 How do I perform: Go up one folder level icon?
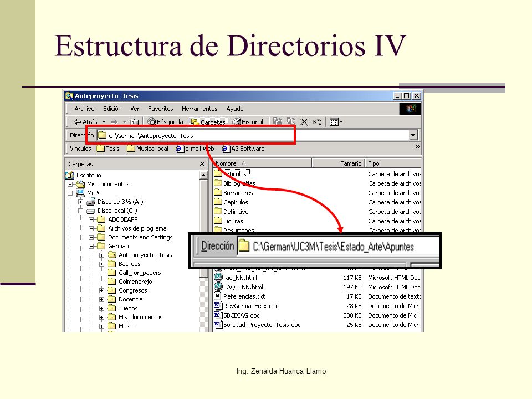[135, 122]
